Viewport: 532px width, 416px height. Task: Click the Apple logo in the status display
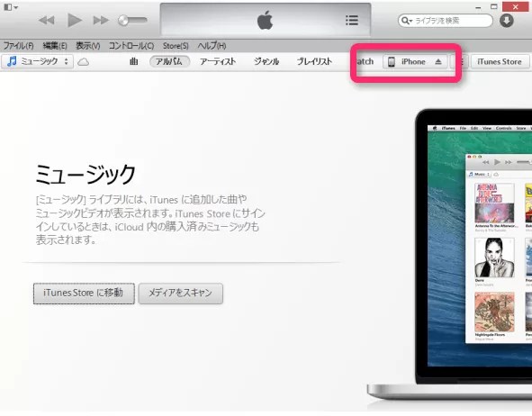[x=265, y=20]
